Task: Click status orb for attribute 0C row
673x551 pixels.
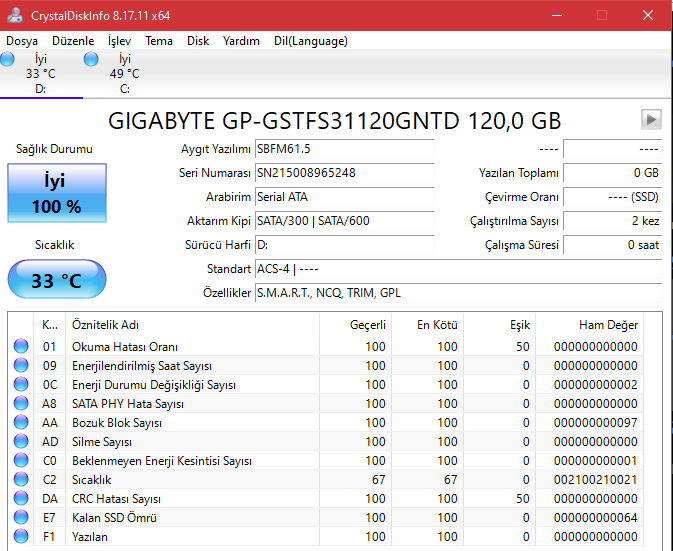Action: click(21, 384)
